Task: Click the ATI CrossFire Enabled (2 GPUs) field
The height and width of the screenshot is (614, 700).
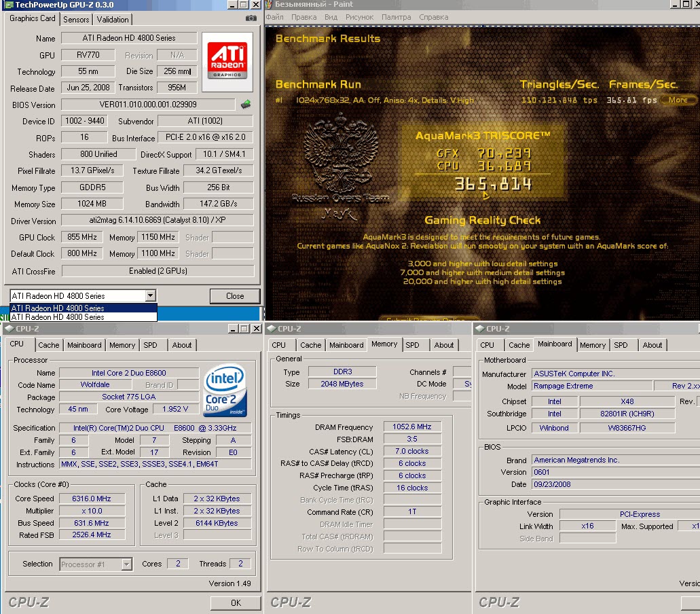Action: coord(158,271)
